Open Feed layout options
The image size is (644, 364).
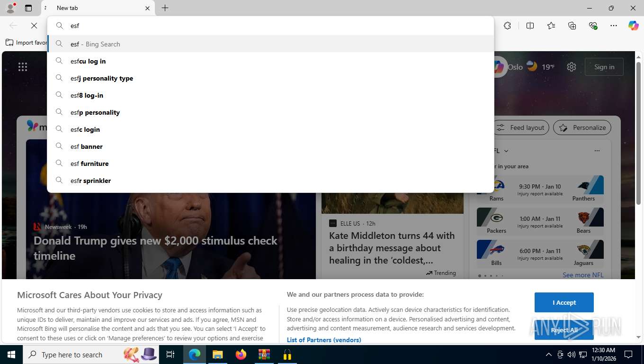(521, 127)
